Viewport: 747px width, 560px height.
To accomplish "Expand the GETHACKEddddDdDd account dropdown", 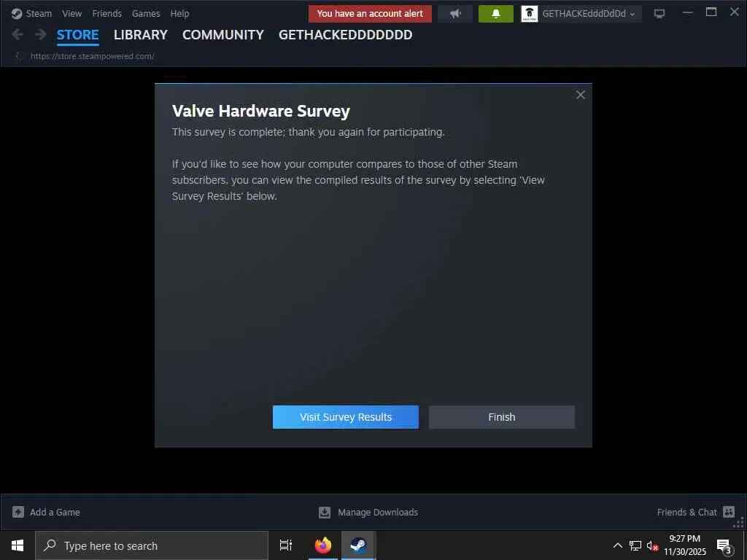I will coord(589,14).
